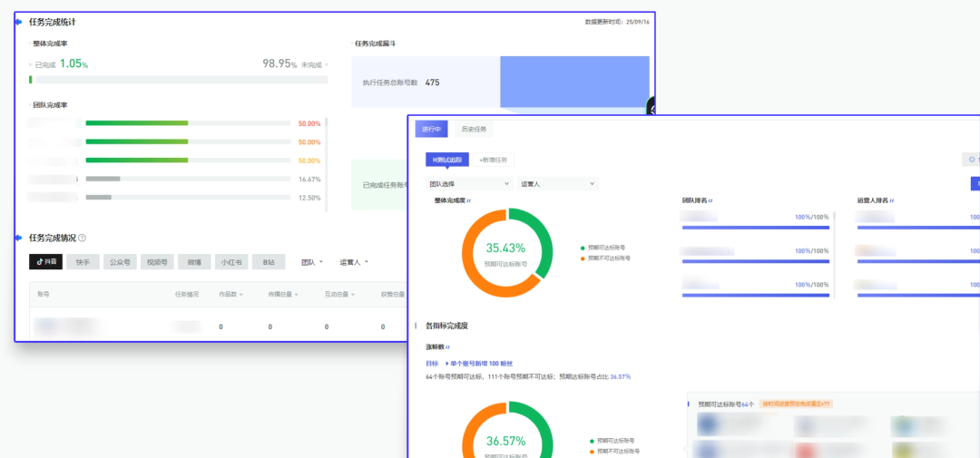Image resolution: width=980 pixels, height=458 pixels.
Task: Click the 已完成 1.05% value
Action: (73, 63)
